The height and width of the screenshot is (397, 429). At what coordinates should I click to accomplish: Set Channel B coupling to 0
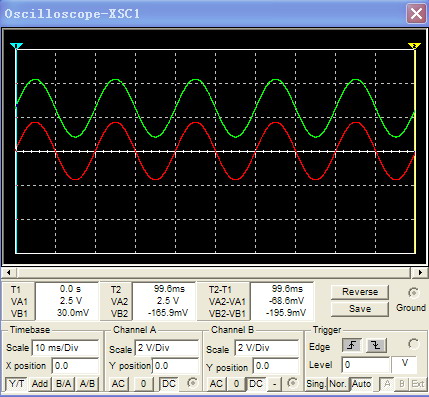click(x=236, y=384)
